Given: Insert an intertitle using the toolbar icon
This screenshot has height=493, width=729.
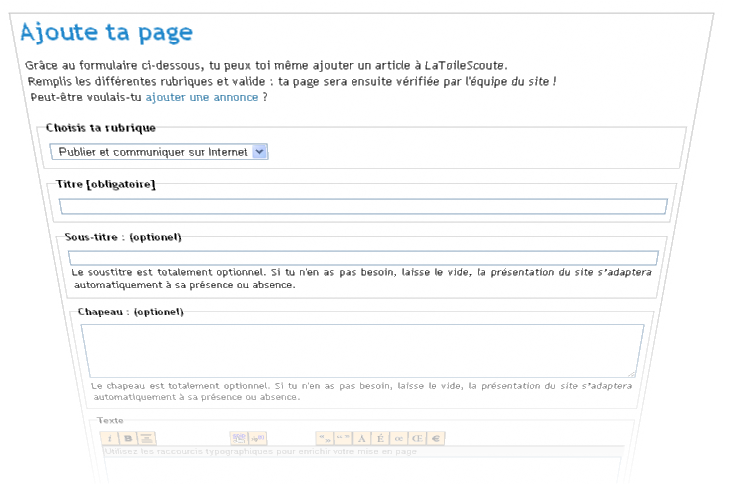Looking at the screenshot, I should (146, 438).
